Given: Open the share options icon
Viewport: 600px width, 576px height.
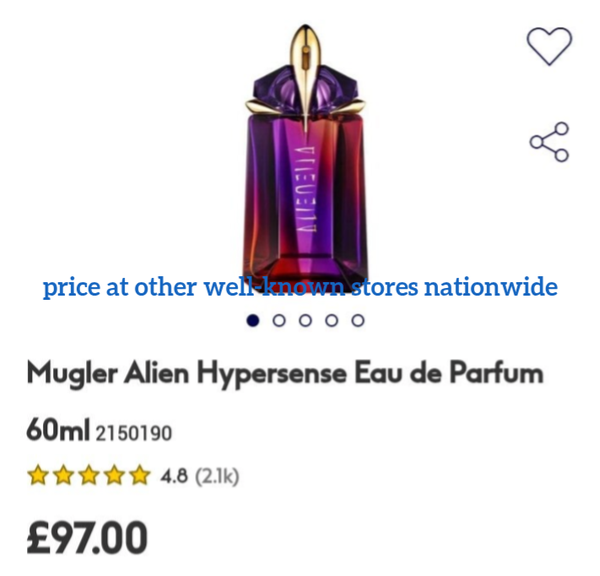Looking at the screenshot, I should 549,142.
